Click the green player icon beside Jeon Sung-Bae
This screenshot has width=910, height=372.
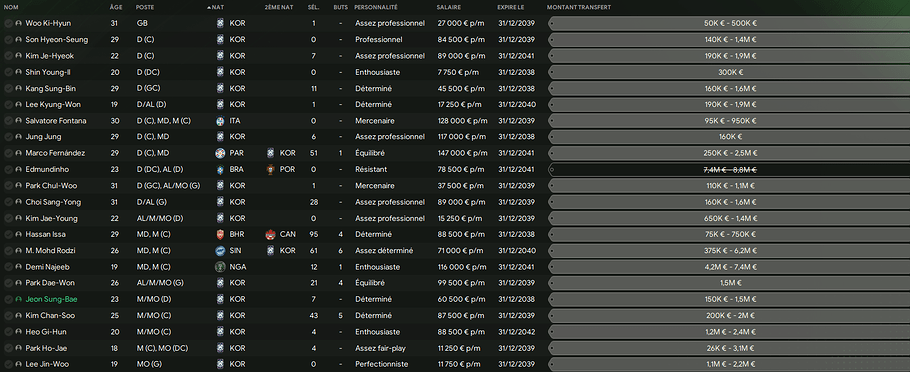tap(18, 299)
